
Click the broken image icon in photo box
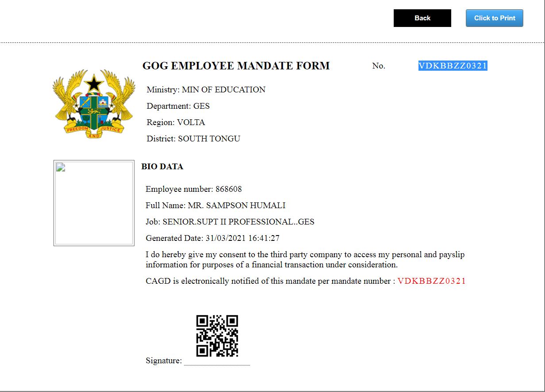click(x=61, y=167)
